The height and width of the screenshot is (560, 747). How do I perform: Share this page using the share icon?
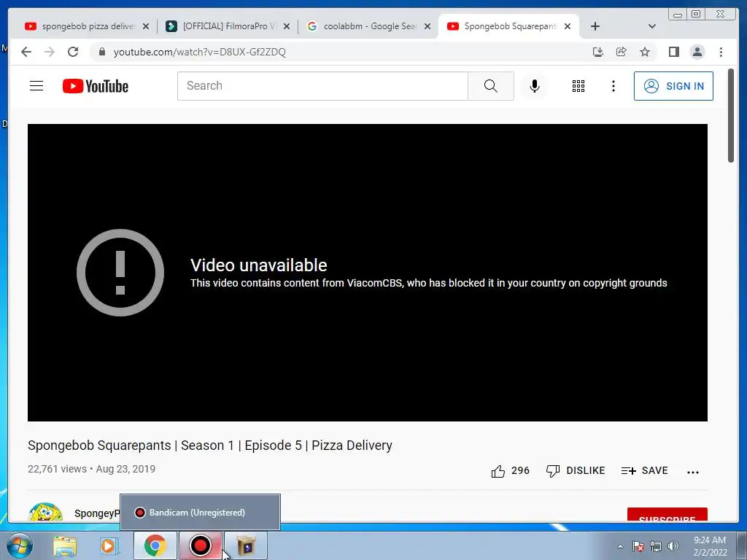click(622, 52)
